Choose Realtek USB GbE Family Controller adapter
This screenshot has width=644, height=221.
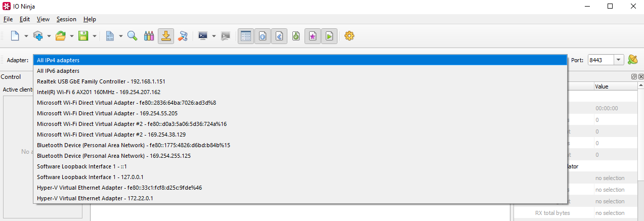pyautogui.click(x=300, y=81)
